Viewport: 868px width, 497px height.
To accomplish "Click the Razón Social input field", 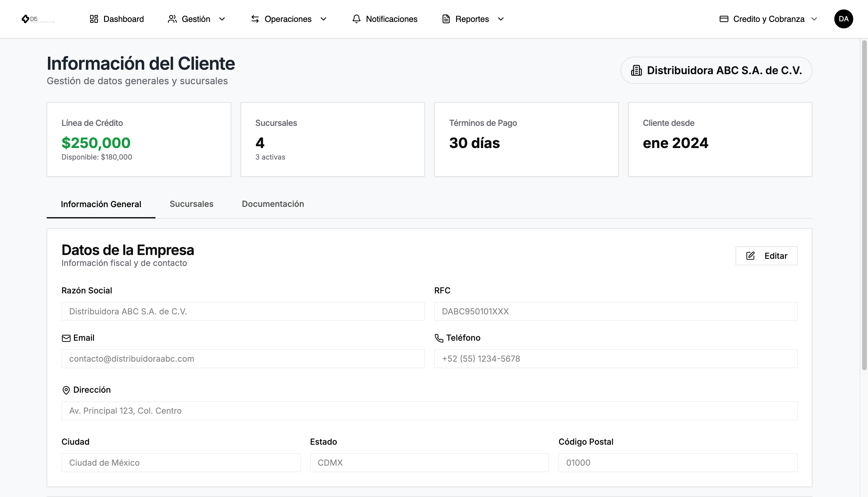I will tap(243, 311).
